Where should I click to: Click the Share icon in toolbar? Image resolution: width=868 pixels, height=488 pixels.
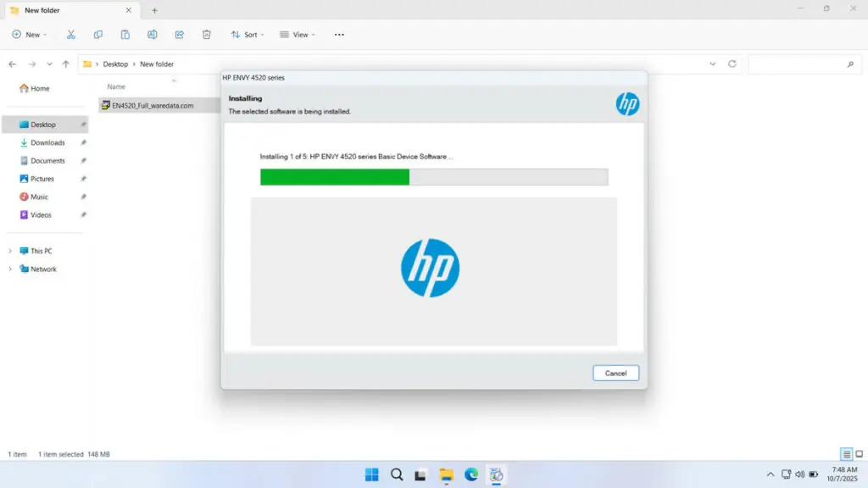180,35
